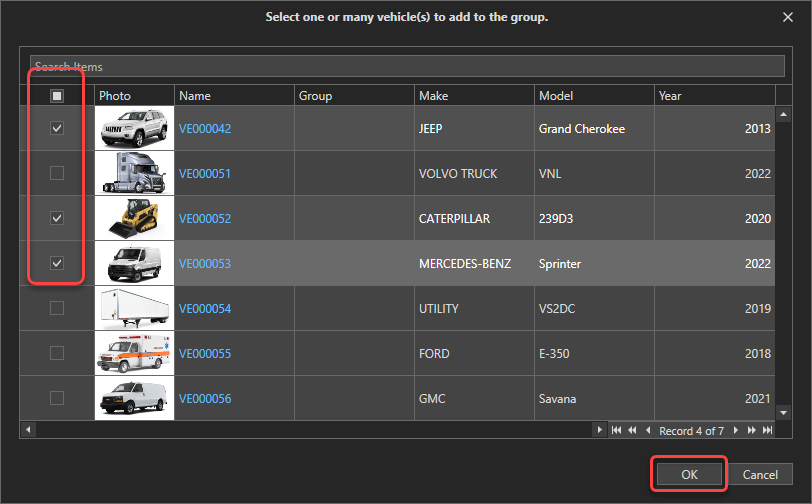Viewport: 812px width, 504px height.
Task: Go to the previous record
Action: coord(648,430)
